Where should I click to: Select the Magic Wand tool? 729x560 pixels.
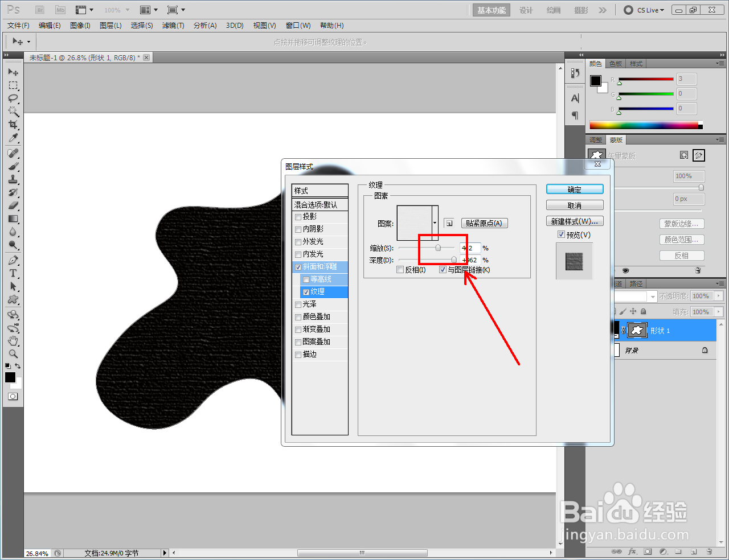coord(13,112)
